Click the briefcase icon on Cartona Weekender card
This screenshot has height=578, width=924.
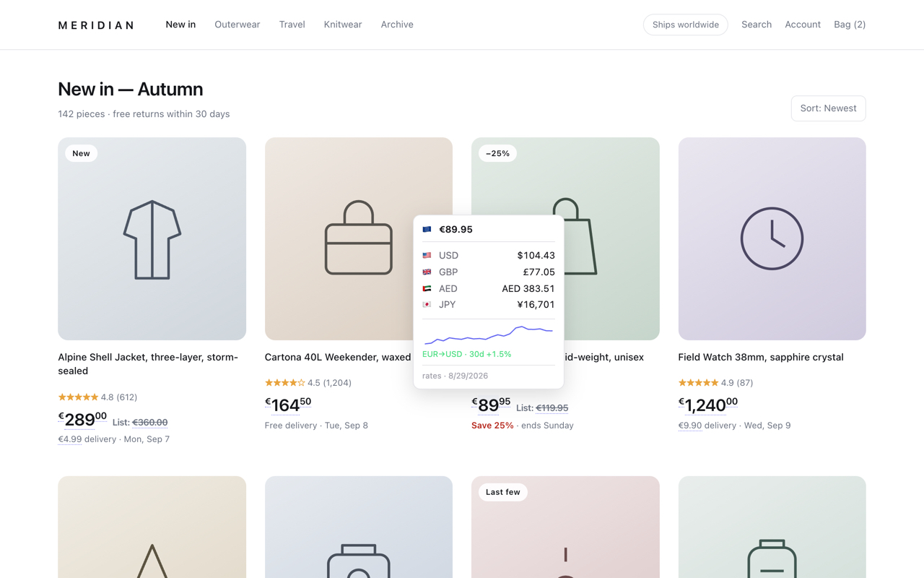359,238
